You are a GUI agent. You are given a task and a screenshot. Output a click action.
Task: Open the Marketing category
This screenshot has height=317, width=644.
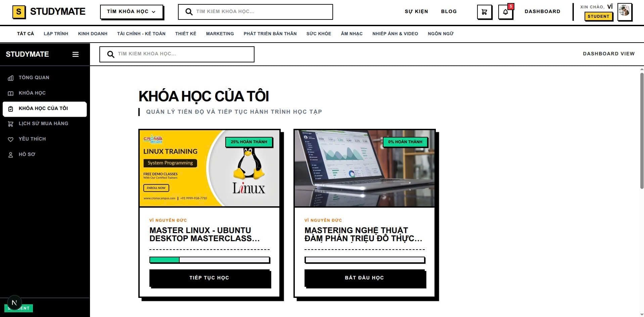(x=220, y=34)
